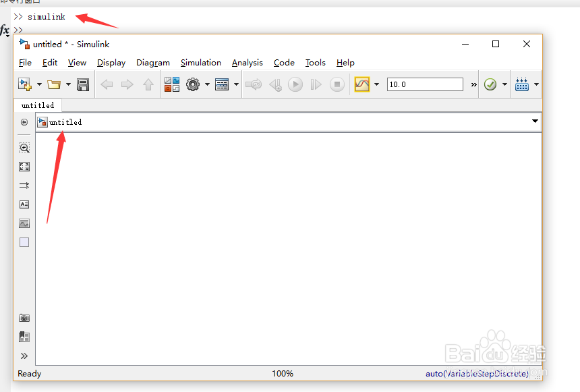Save the model with floppy icon
This screenshot has height=392, width=580.
click(x=83, y=84)
